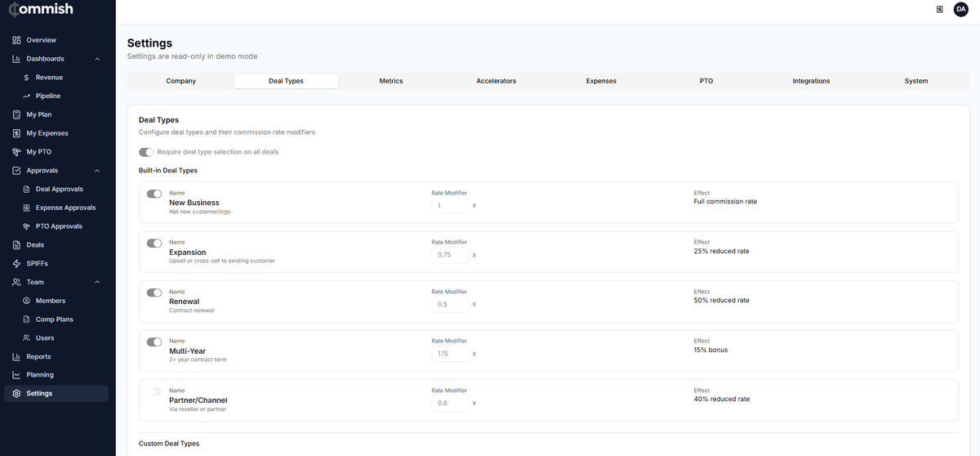
Task: Click the Partner/Channel rate modifier field
Action: click(x=450, y=403)
